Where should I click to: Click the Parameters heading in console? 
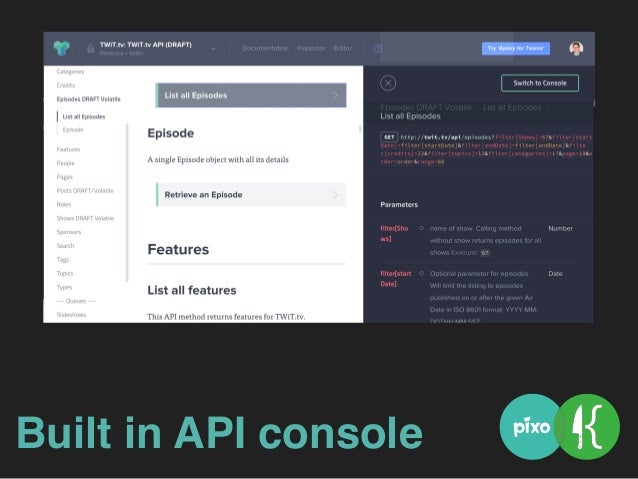pyautogui.click(x=399, y=205)
